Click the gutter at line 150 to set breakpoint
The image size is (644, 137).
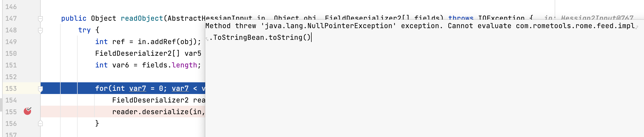(27, 53)
